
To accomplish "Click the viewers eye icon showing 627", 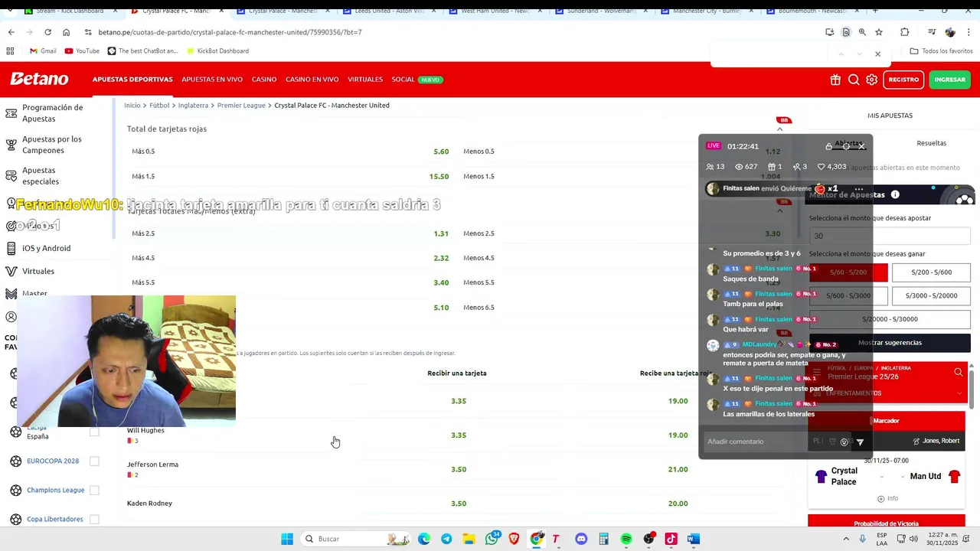I will point(739,167).
